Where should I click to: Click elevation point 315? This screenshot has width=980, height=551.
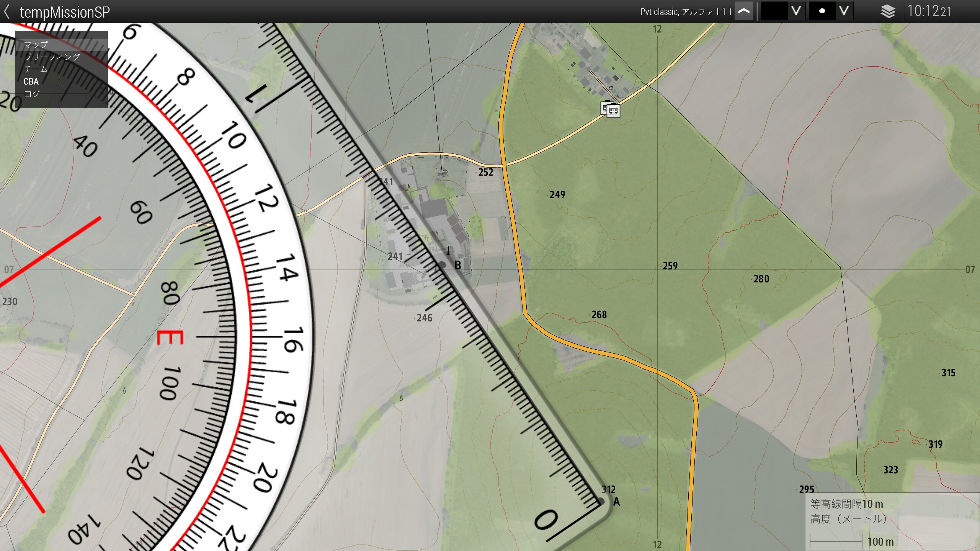(948, 373)
